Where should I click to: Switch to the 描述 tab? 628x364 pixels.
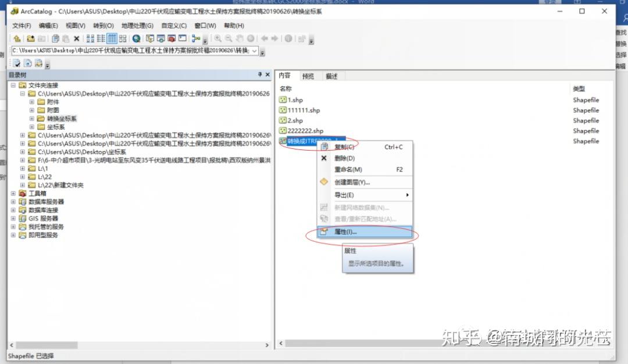pyautogui.click(x=331, y=76)
